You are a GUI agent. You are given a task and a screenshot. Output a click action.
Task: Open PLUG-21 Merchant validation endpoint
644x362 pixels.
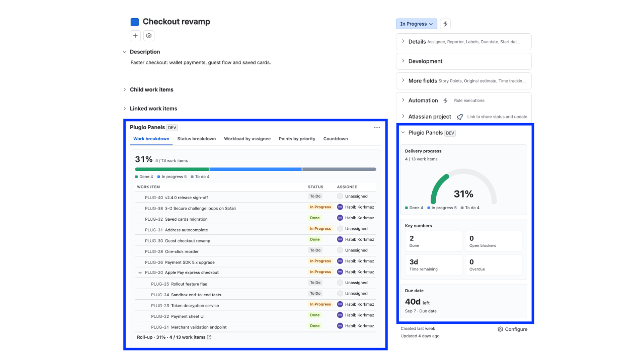coord(189,327)
